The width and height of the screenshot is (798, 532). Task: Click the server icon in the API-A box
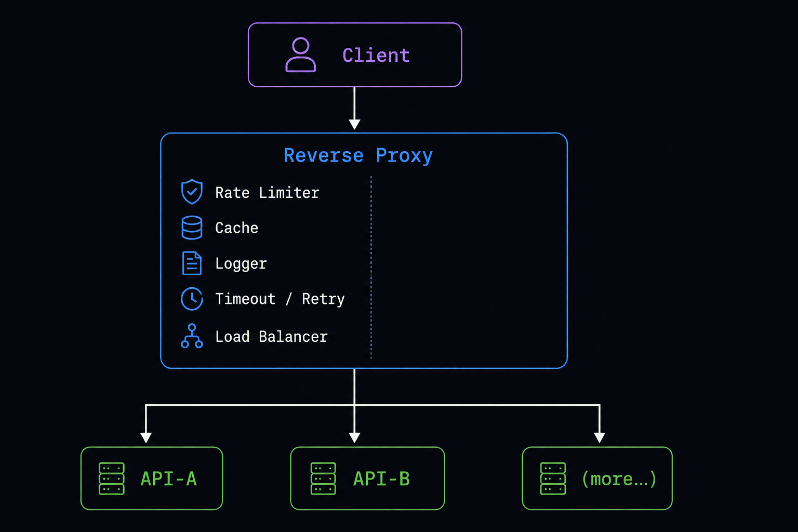pyautogui.click(x=112, y=478)
